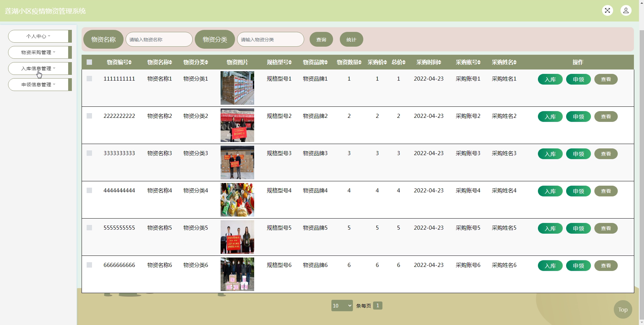
Task: Focus the 请输入物资名称 input field
Action: 159,40
